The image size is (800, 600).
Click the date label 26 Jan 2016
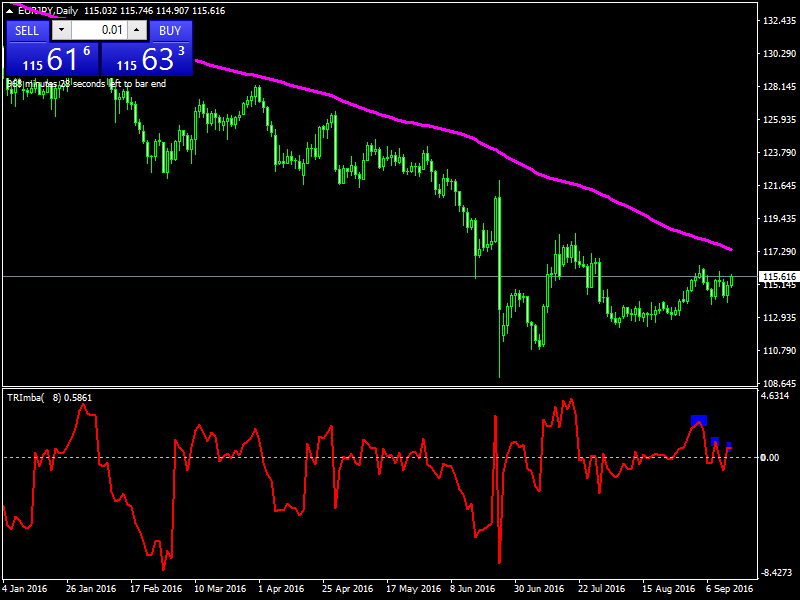(x=91, y=588)
